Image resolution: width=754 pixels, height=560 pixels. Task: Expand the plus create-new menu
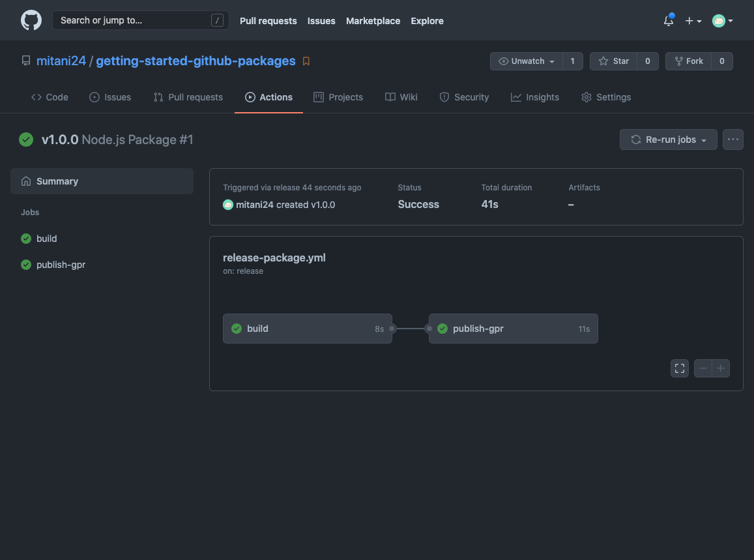(x=693, y=21)
